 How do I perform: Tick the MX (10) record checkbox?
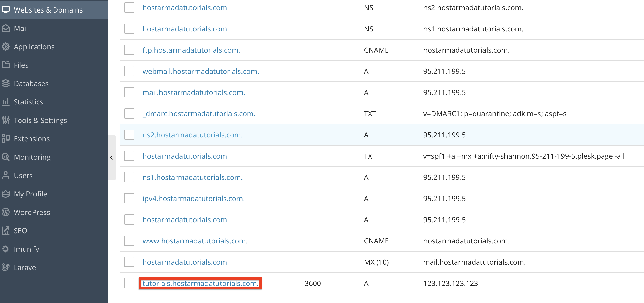coord(129,262)
